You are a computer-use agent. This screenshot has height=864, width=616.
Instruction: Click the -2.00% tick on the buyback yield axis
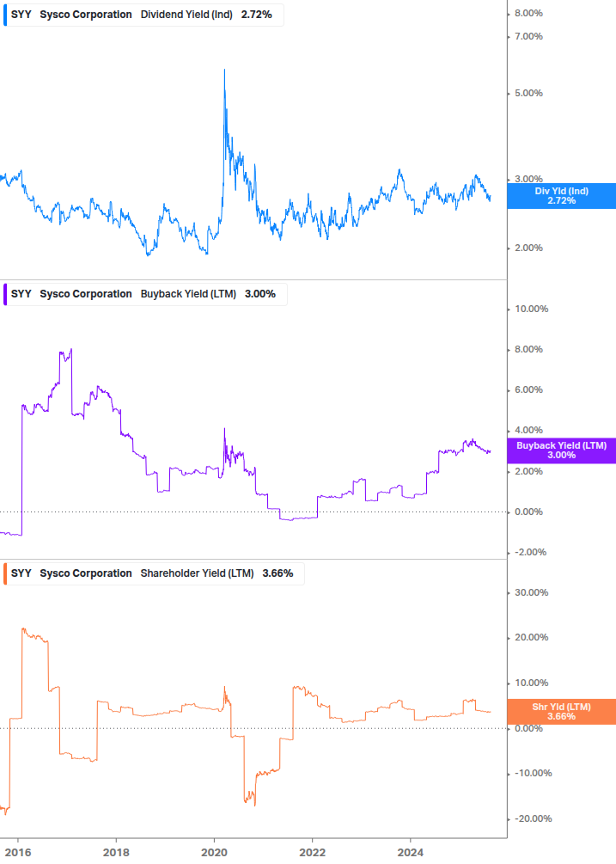tap(531, 553)
